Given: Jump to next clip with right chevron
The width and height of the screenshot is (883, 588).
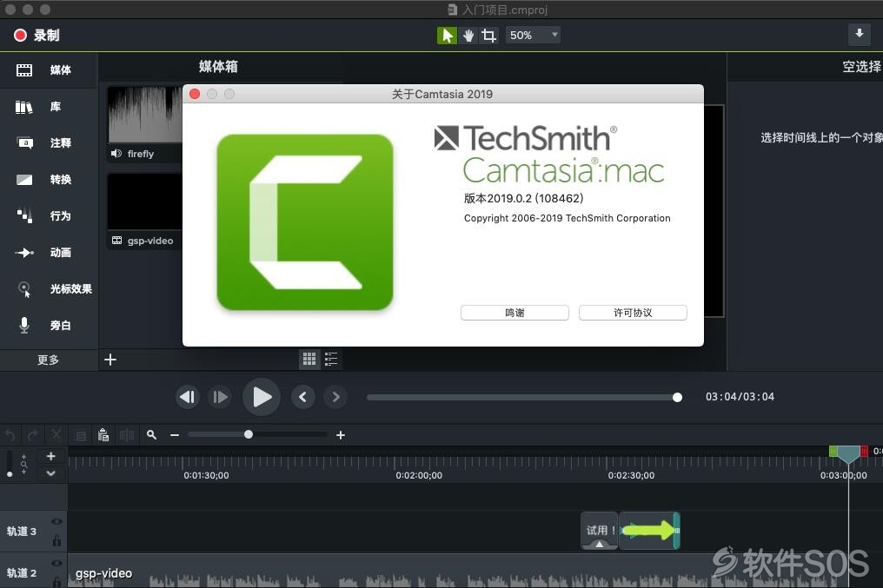Looking at the screenshot, I should coord(335,397).
